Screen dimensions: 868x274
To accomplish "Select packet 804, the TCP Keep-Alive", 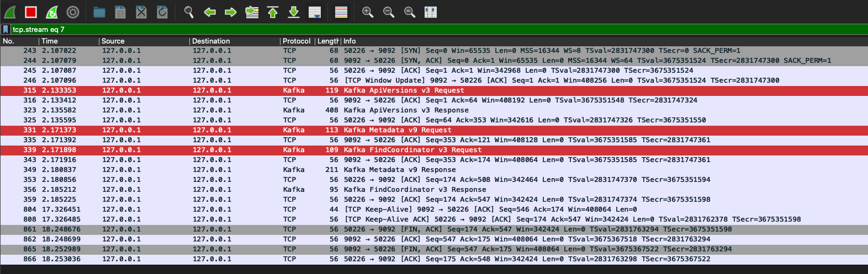I will (434, 209).
